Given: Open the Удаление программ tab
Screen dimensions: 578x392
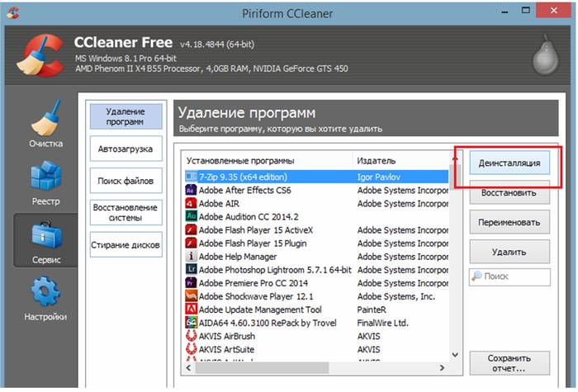Looking at the screenshot, I should coord(126,116).
